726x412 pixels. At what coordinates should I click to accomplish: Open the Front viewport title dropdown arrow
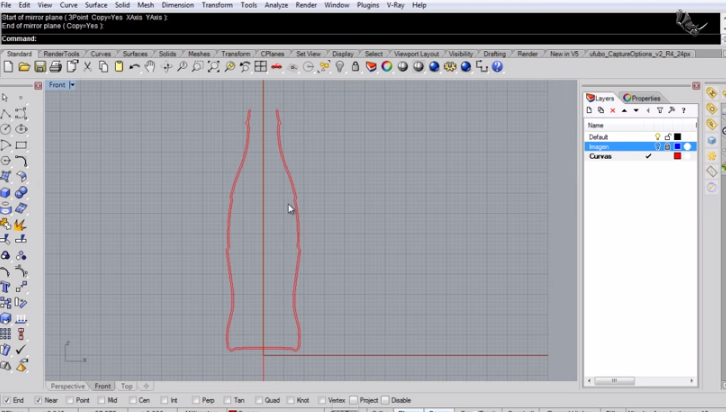[72, 85]
